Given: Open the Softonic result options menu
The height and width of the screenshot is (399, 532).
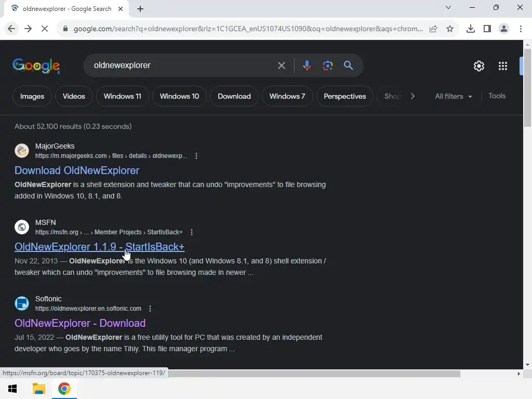Looking at the screenshot, I should [150, 309].
